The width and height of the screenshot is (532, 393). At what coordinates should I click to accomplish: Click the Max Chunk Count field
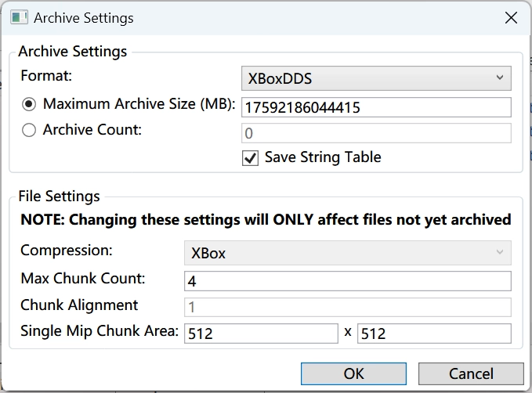[348, 281]
